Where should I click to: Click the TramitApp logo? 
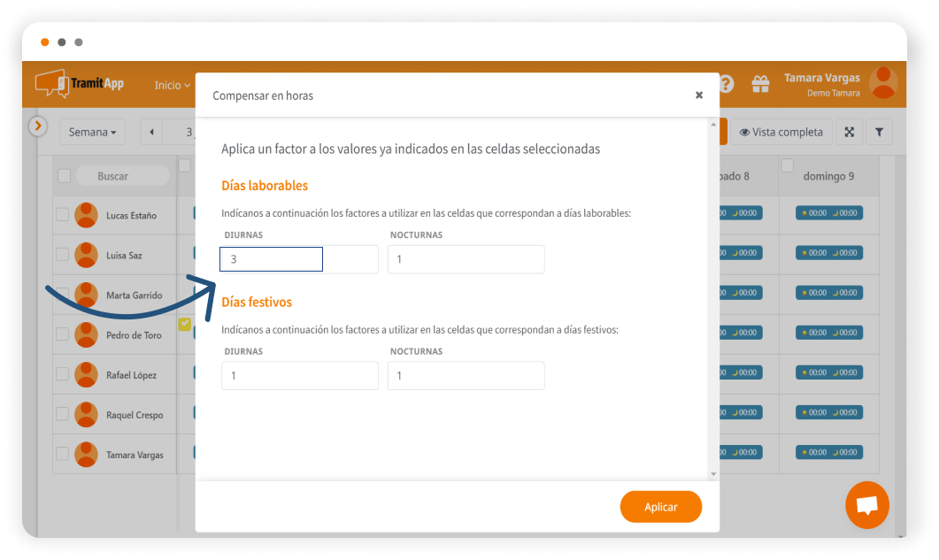pos(80,84)
